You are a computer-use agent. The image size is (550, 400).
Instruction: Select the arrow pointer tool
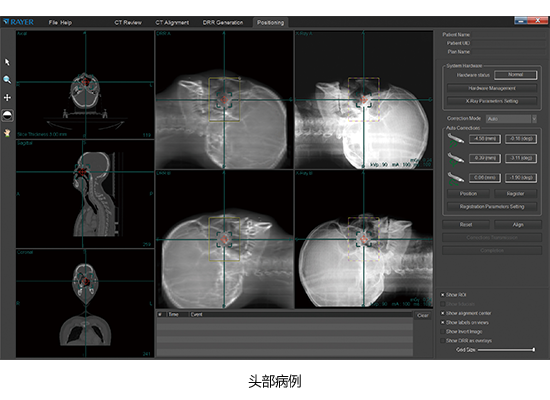7,62
